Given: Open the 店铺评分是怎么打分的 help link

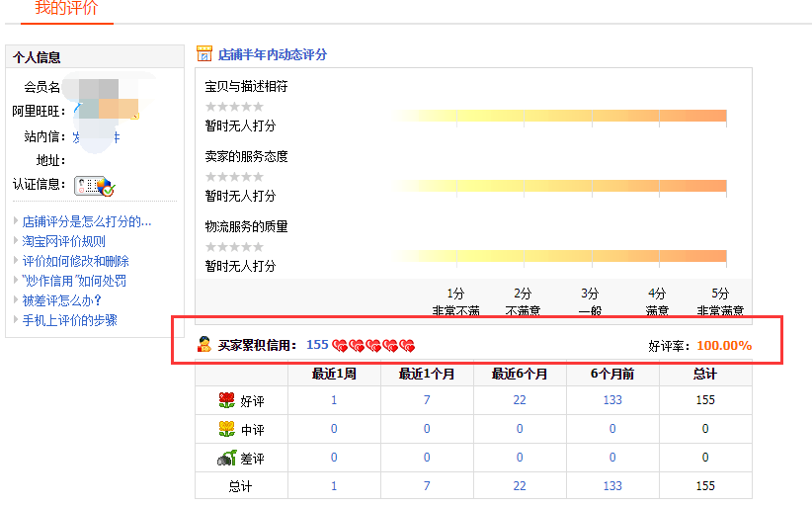Looking at the screenshot, I should click(x=87, y=221).
